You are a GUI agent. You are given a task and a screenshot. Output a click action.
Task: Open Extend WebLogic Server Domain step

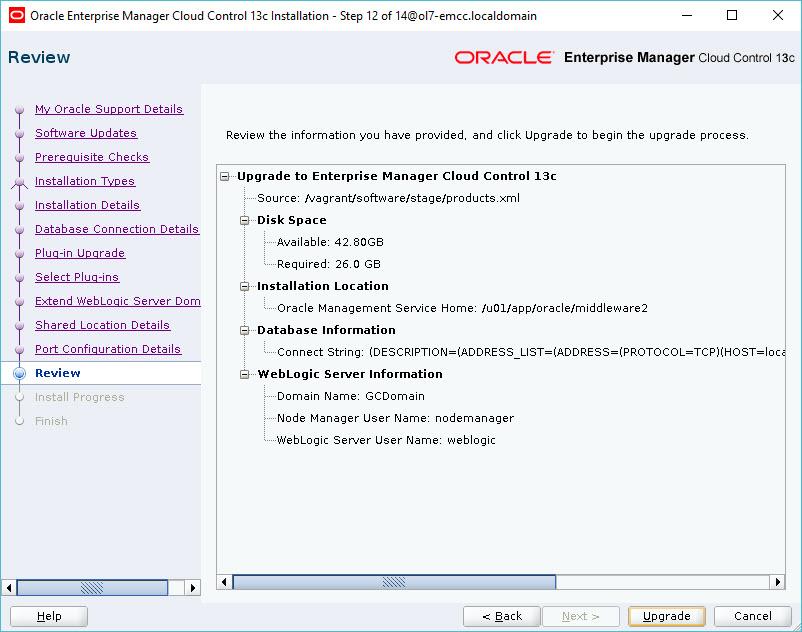(x=118, y=301)
